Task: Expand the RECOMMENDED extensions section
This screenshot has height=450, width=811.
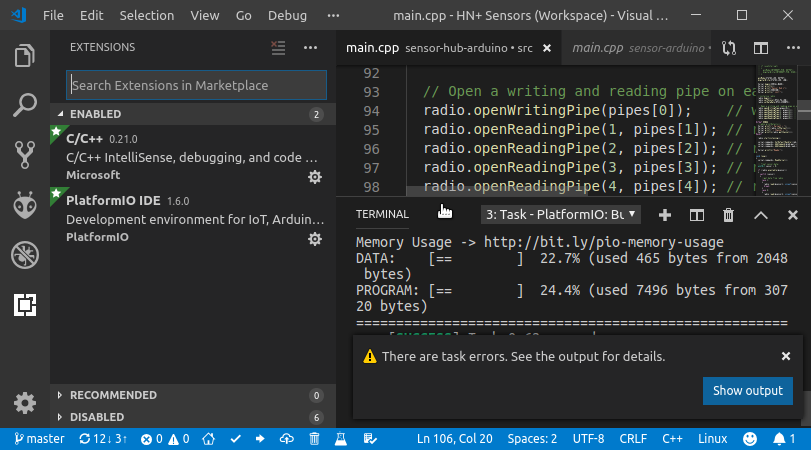Action: (193, 395)
